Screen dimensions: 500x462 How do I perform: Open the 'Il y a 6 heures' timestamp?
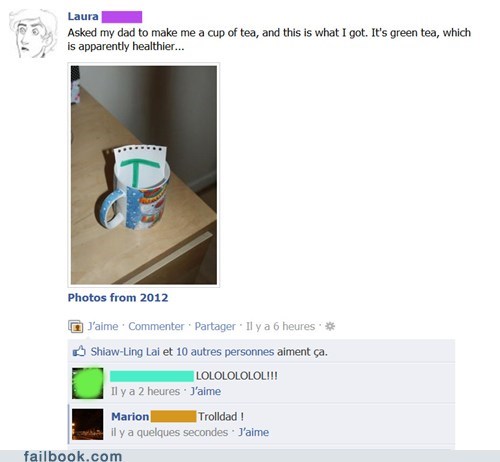tap(280, 326)
